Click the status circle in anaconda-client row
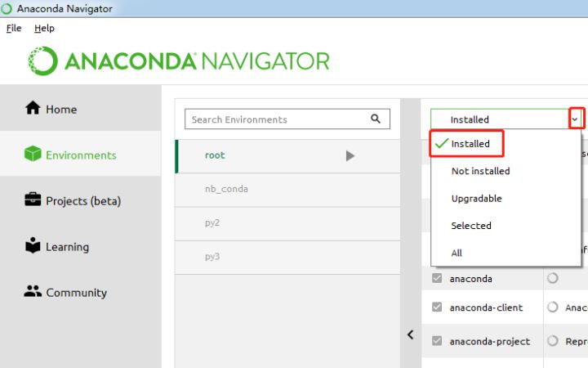This screenshot has height=368, width=588. (x=552, y=307)
